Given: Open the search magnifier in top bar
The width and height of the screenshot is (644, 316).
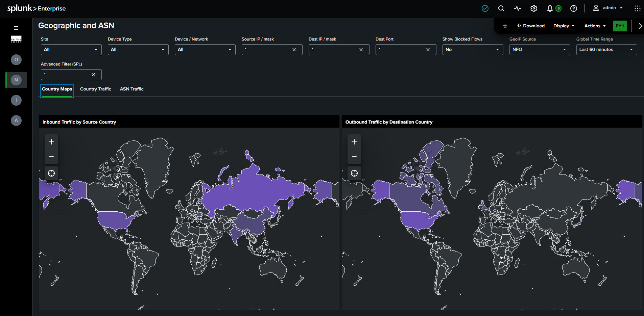Looking at the screenshot, I should tap(501, 8).
